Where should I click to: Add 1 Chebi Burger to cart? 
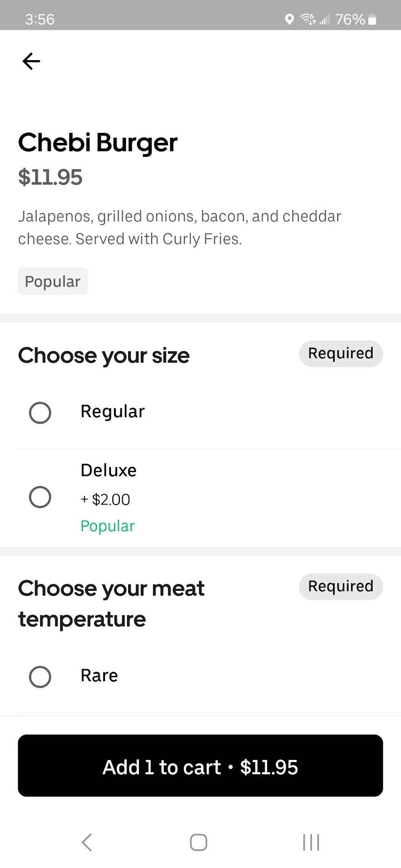point(200,767)
